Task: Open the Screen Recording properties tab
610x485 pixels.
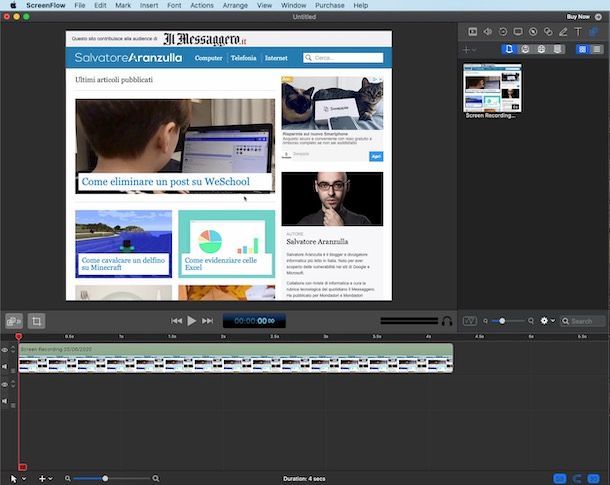Action: pos(518,32)
